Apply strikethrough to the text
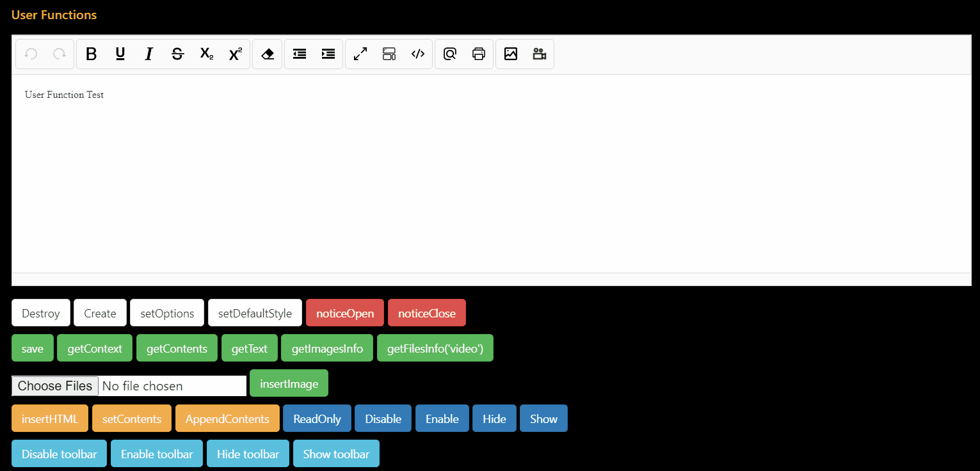 tap(177, 54)
